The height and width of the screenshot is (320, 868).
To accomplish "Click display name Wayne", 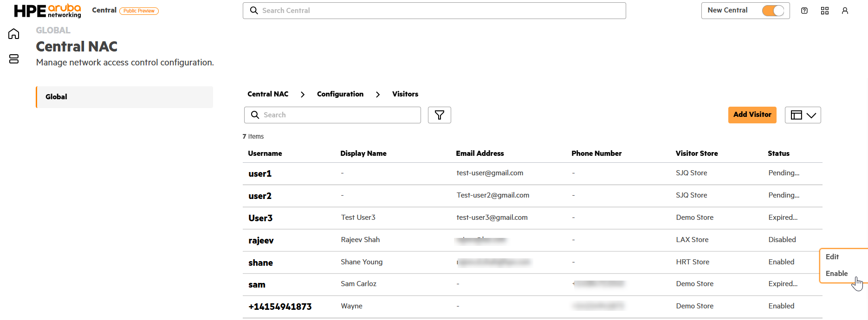I will click(x=351, y=306).
